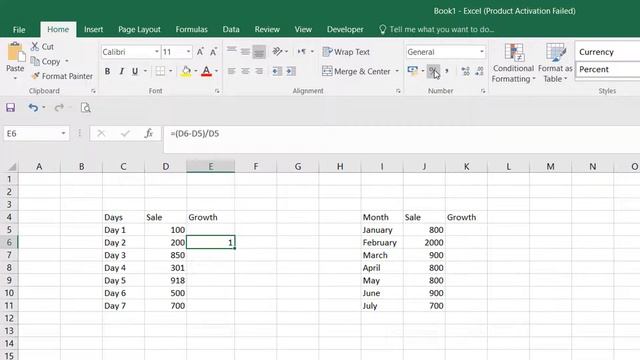Select cell containing February
Image resolution: width=640 pixels, height=360 pixels.
point(382,242)
